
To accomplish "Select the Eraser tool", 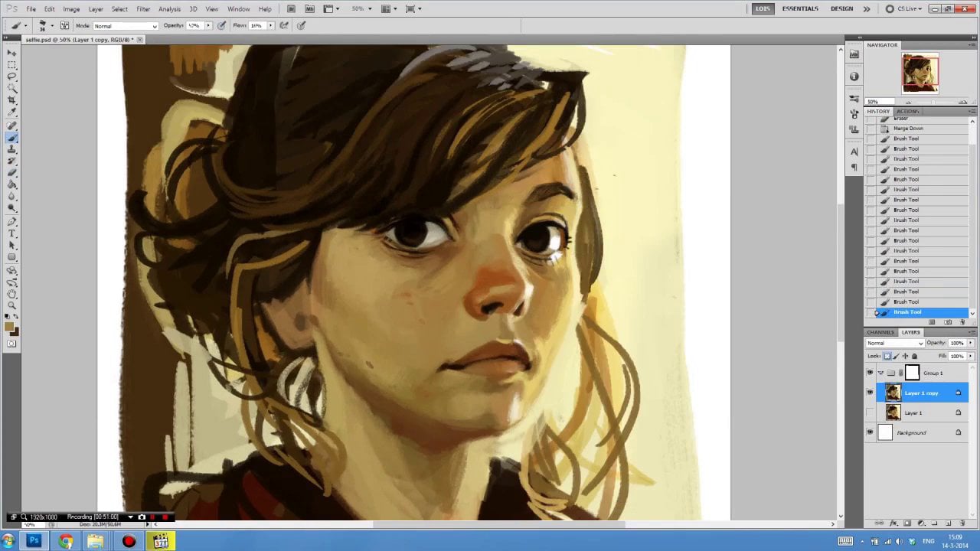I will [12, 172].
